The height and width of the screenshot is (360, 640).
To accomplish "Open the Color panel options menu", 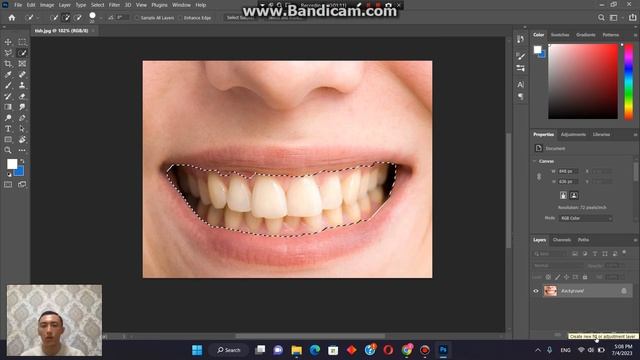I will [635, 35].
